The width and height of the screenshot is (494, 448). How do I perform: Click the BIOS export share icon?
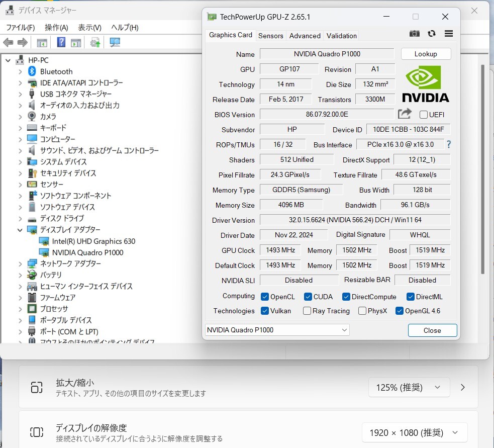point(405,114)
